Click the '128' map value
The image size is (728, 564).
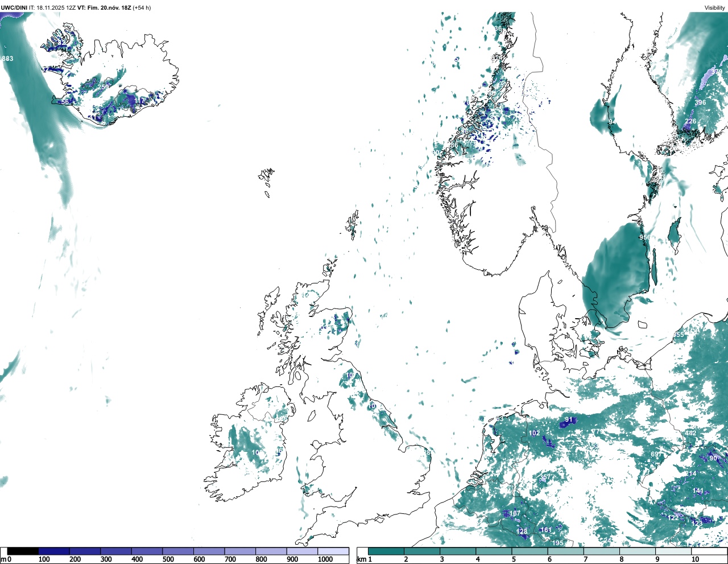point(522,532)
